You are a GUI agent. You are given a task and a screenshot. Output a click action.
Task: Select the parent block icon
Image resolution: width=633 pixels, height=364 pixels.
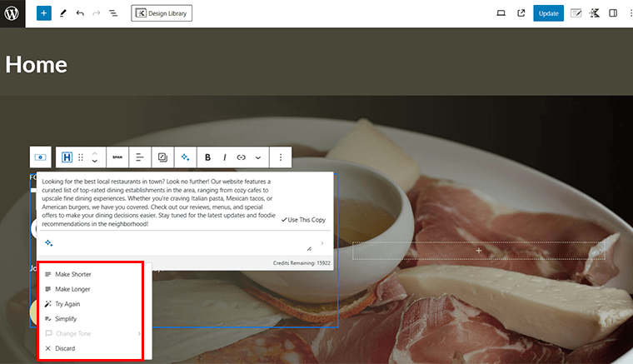(x=40, y=157)
